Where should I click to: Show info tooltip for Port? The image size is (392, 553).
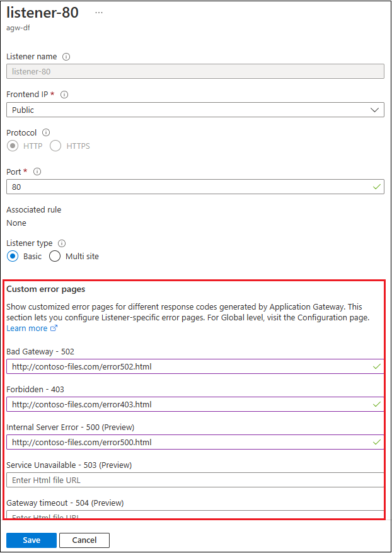point(37,172)
